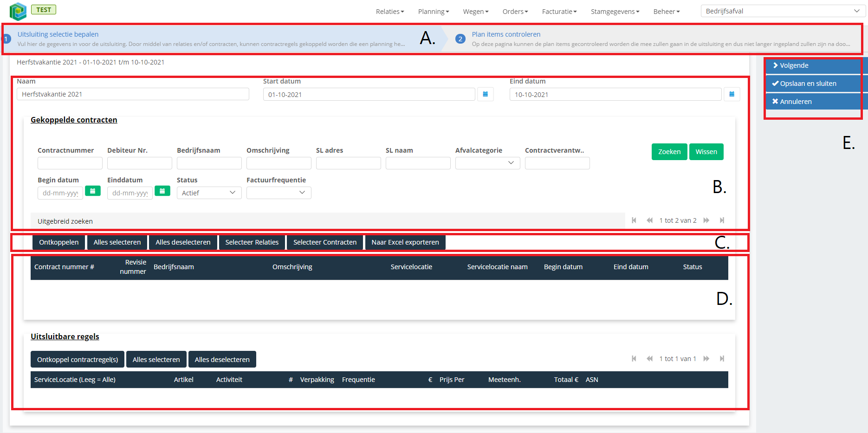The height and width of the screenshot is (433, 868).
Task: Expand Factuurfrequentie dropdown
Action: 279,193
